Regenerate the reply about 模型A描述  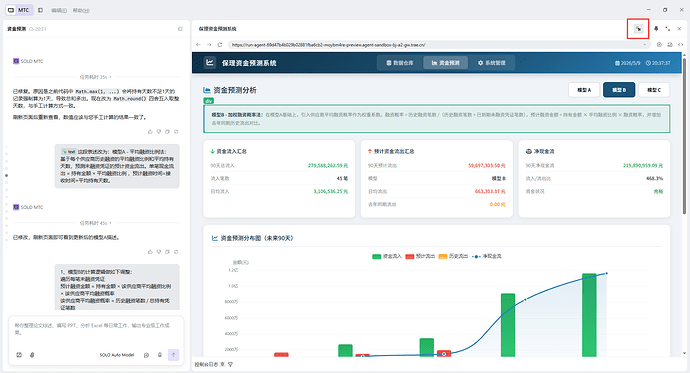click(x=176, y=252)
